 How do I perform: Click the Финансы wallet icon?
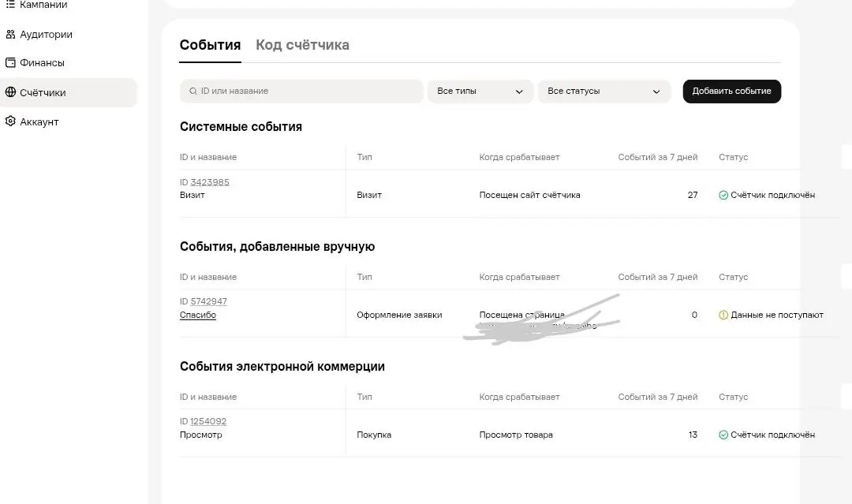10,62
